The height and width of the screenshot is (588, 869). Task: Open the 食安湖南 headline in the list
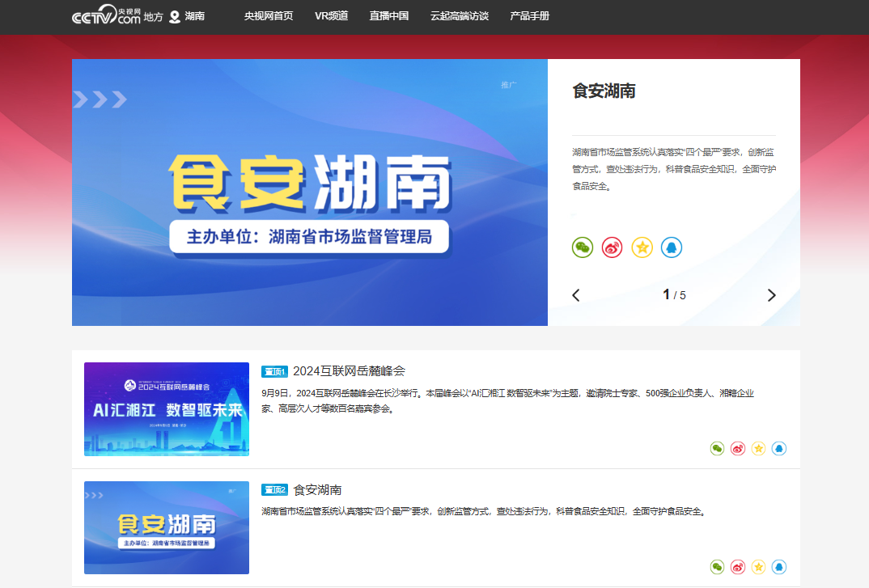(x=317, y=490)
